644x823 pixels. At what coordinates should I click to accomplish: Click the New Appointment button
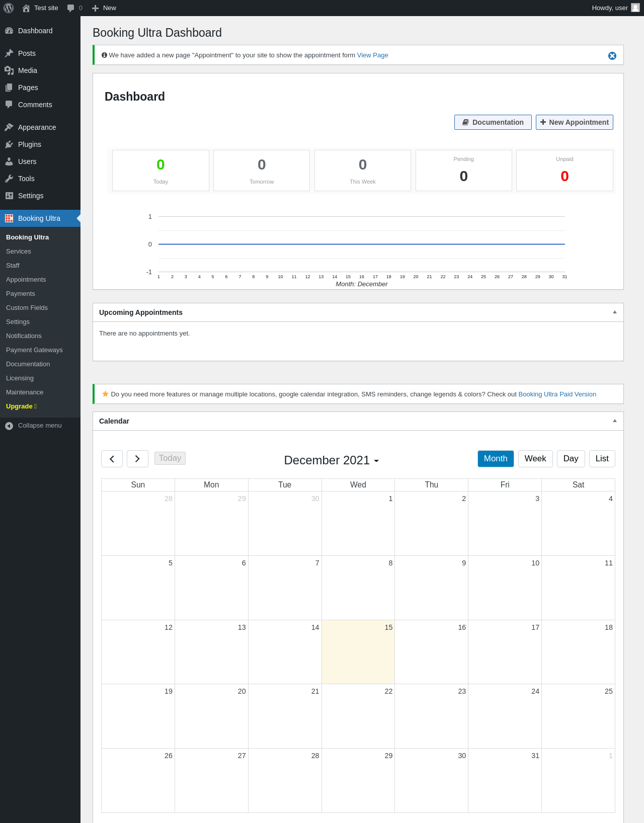574,122
